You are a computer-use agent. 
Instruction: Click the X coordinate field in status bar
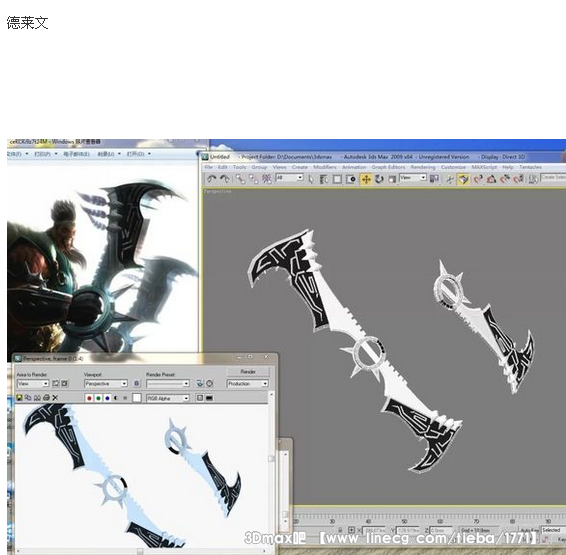[374, 530]
